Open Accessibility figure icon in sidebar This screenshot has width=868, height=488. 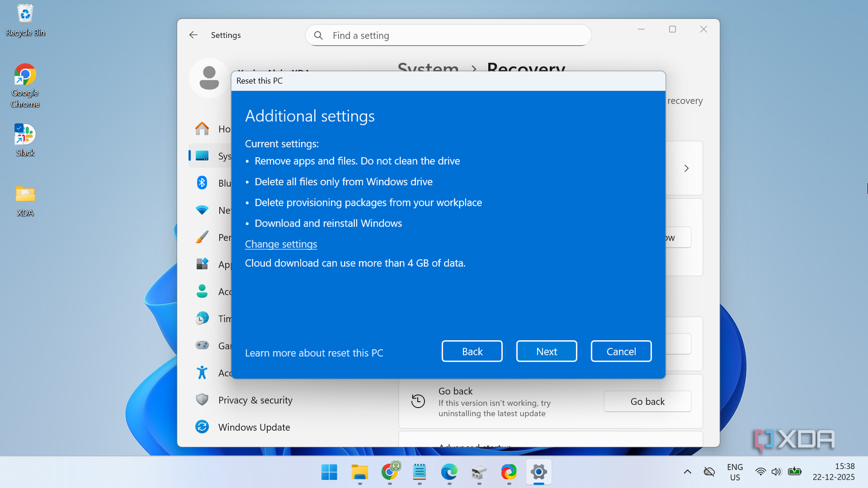coord(202,372)
